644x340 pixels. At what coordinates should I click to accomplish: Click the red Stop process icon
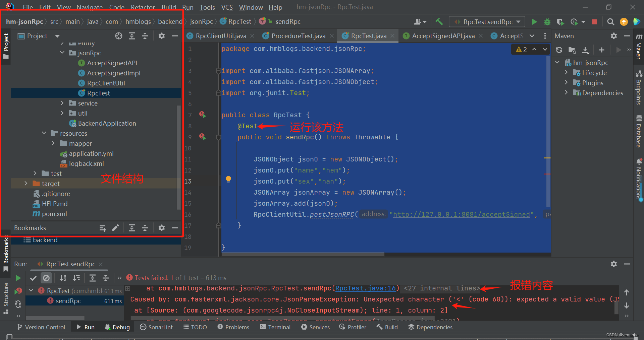(x=594, y=22)
